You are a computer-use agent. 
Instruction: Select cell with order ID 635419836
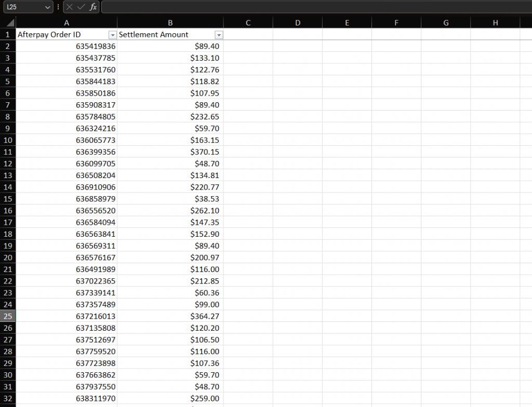pos(66,46)
